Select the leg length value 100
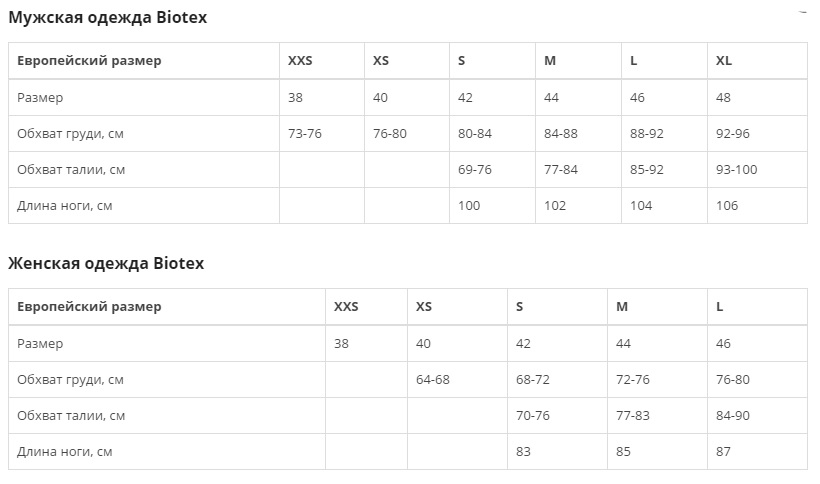 469,206
